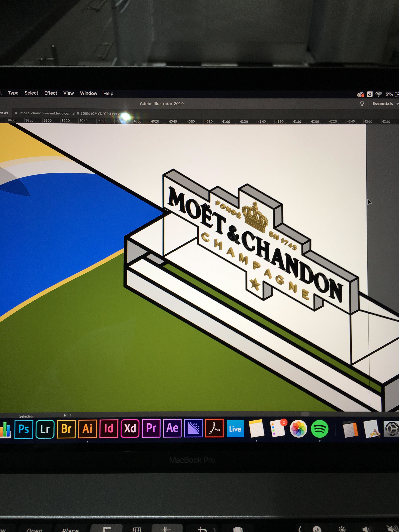Click the Creative Cloud menu bar icon
The width and height of the screenshot is (399, 532).
click(360, 94)
